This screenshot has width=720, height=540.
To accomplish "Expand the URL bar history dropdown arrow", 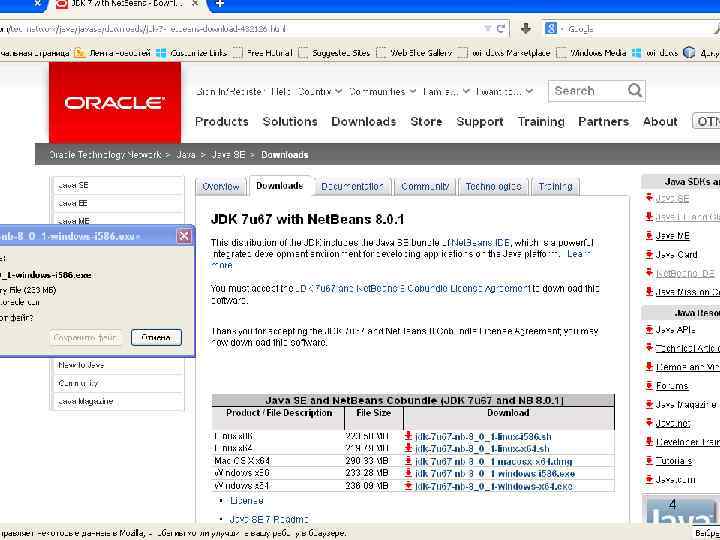I will coord(488,29).
